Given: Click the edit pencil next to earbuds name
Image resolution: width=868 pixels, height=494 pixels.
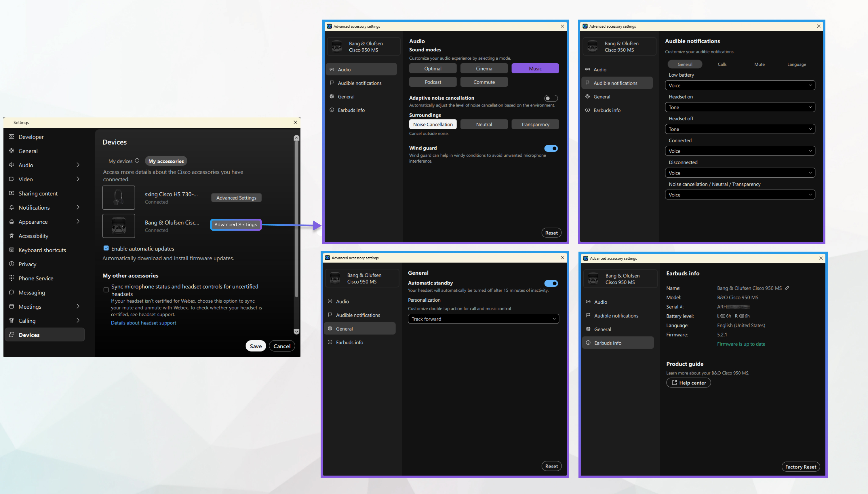Looking at the screenshot, I should pos(787,288).
